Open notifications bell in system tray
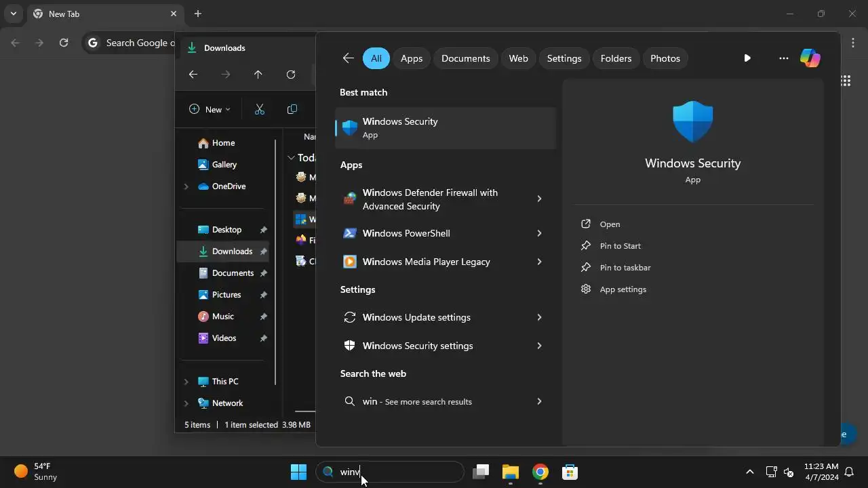Viewport: 868px width, 488px height. [848, 472]
